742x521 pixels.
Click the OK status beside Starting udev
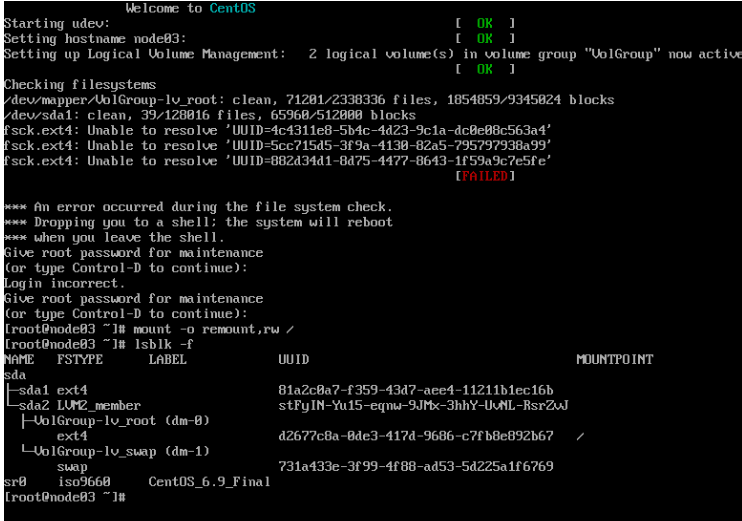(x=484, y=23)
